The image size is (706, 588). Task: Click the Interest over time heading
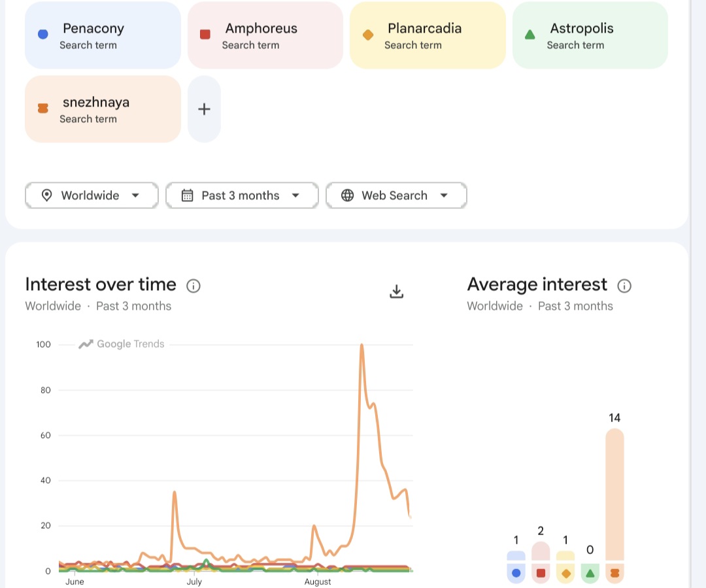101,284
